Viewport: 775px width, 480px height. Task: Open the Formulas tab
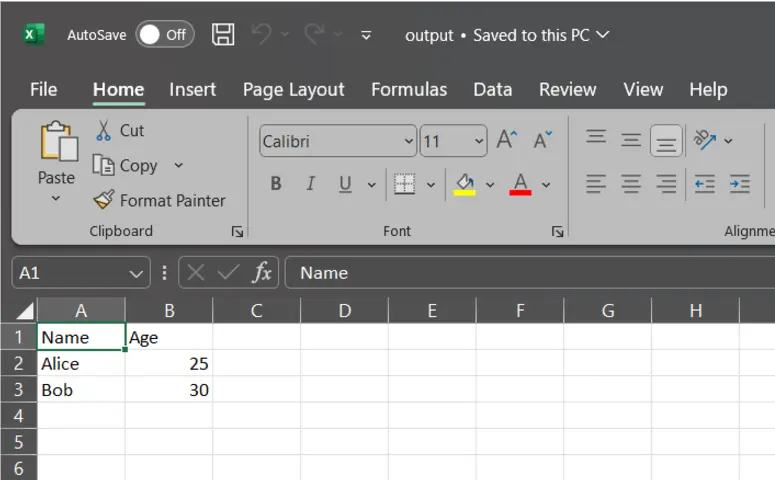click(x=409, y=89)
